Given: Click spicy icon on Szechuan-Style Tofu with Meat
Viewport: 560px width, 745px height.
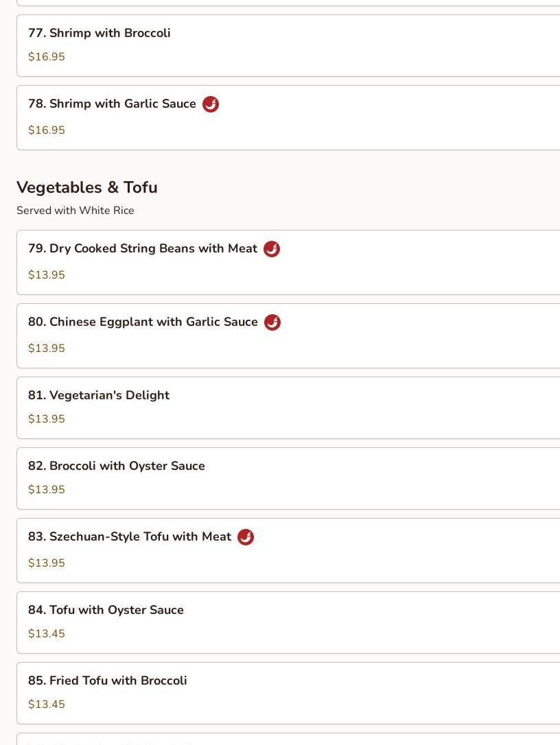Looking at the screenshot, I should click(x=246, y=537).
